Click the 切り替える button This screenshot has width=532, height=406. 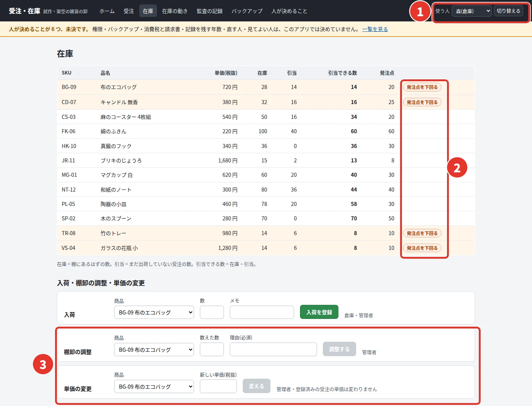tap(508, 11)
